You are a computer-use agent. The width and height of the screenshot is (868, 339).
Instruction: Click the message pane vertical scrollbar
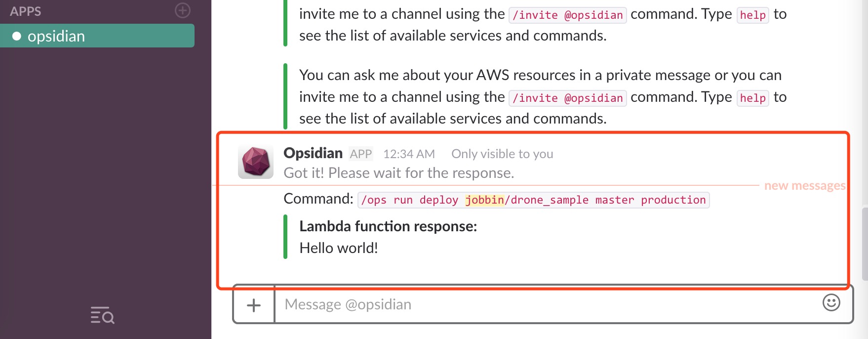pyautogui.click(x=865, y=242)
